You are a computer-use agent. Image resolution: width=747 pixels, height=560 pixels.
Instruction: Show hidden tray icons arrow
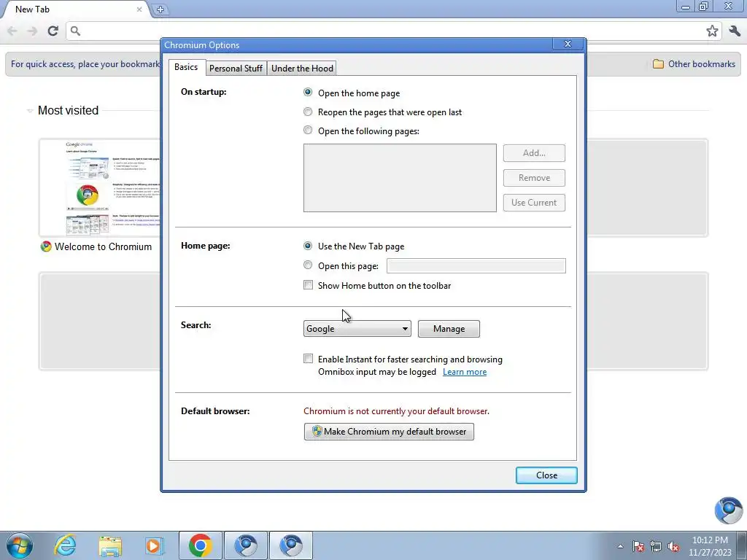tap(620, 546)
